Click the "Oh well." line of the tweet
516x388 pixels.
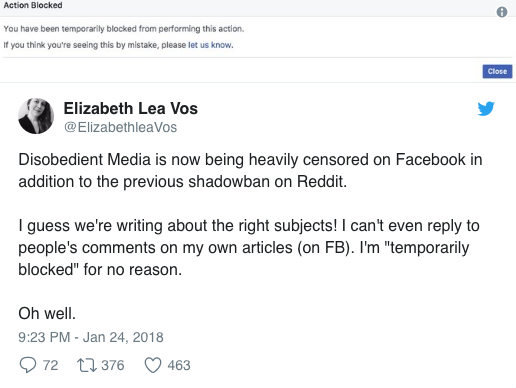47,314
